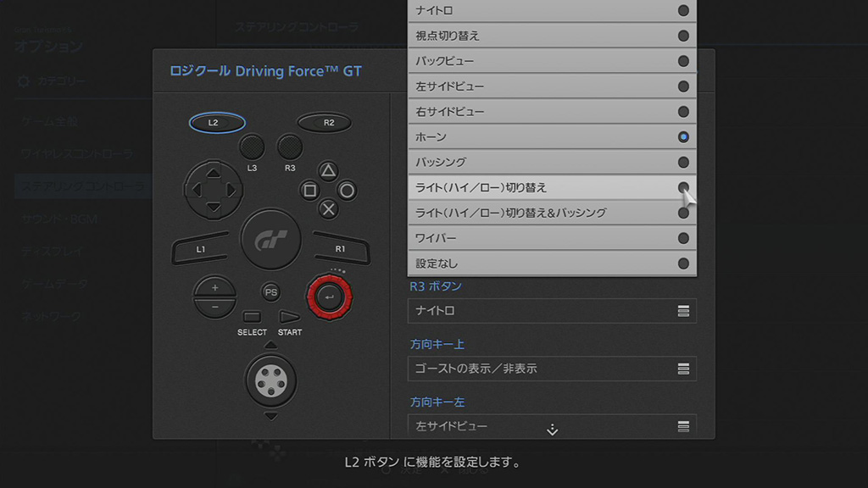Click the GT logo horn button
This screenshot has height=488, width=868.
[270, 240]
